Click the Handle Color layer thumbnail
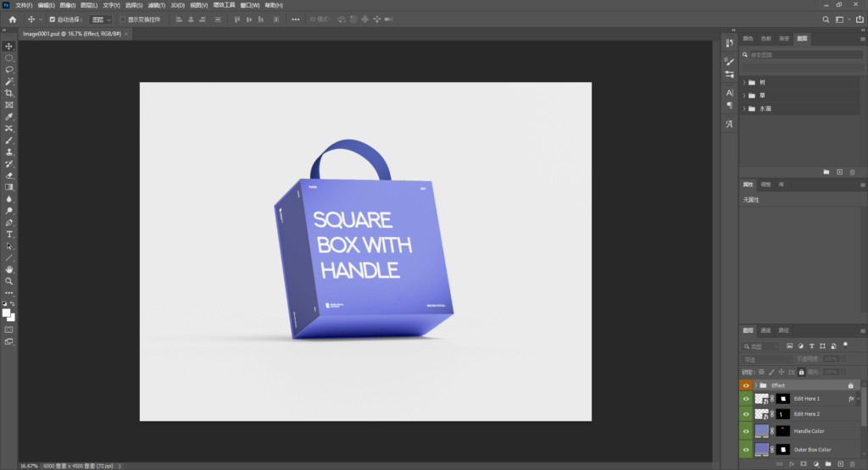The width and height of the screenshot is (868, 470). click(762, 431)
